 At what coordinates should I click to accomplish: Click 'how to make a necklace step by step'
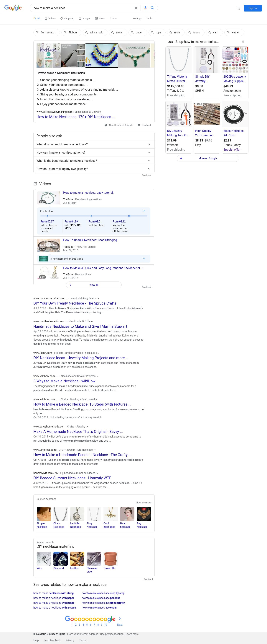[x=103, y=593]
